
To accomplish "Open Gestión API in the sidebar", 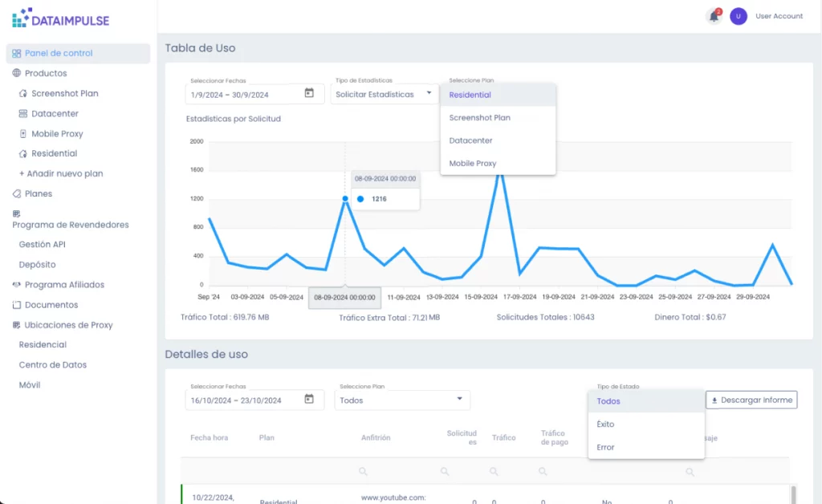I will 42,244.
